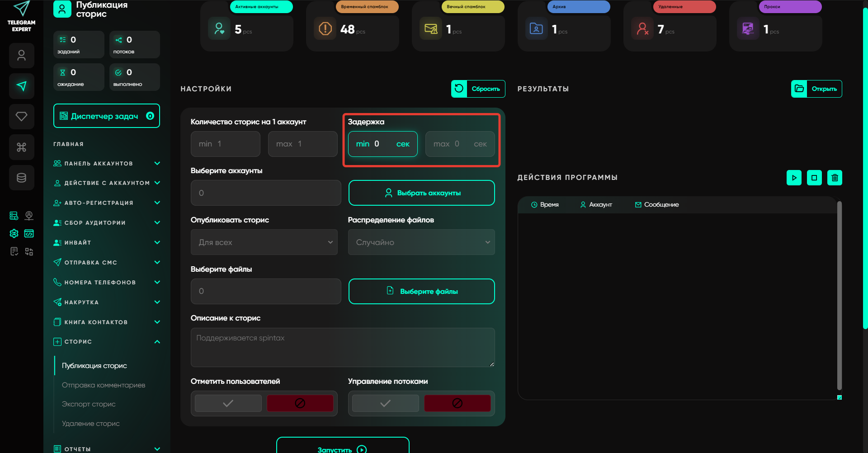Disable tagging users with red prohibit toggle
The height and width of the screenshot is (453, 868).
(300, 403)
